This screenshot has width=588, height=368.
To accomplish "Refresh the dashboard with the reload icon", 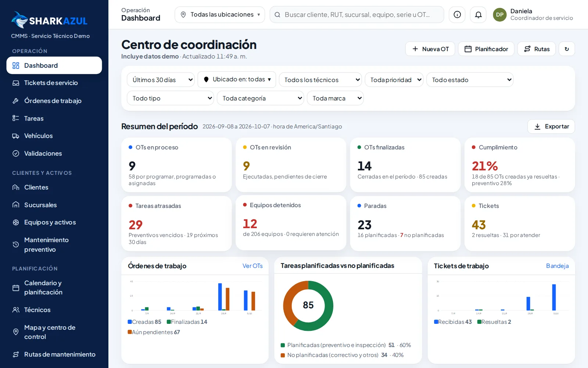I will point(567,49).
